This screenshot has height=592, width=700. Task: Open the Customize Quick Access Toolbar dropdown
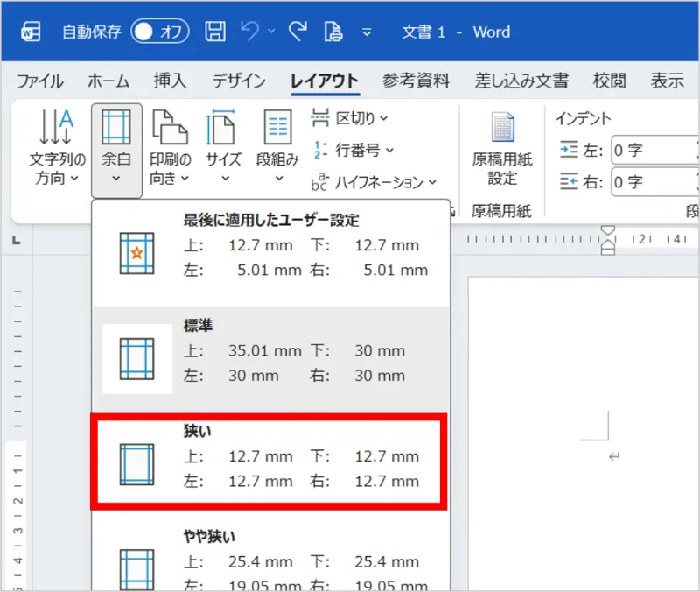pos(367,32)
